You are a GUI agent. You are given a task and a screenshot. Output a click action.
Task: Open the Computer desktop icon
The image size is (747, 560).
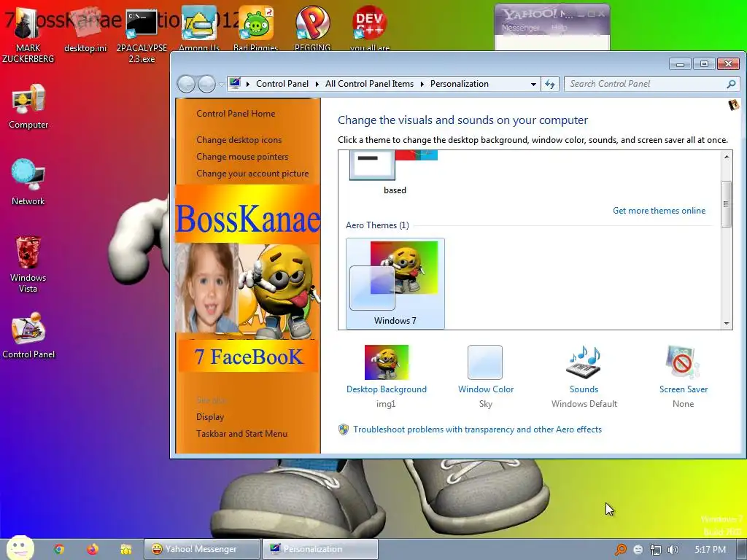coord(28,106)
